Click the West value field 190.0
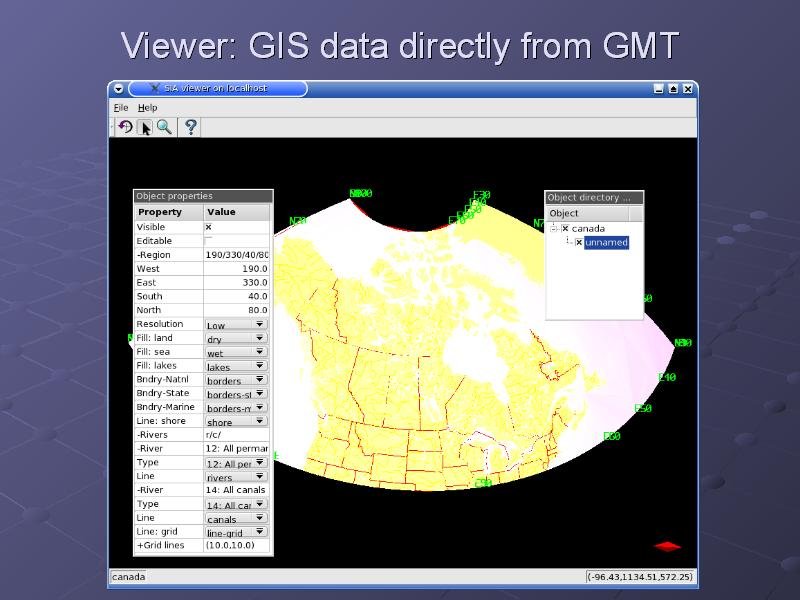This screenshot has width=800, height=600. (237, 269)
